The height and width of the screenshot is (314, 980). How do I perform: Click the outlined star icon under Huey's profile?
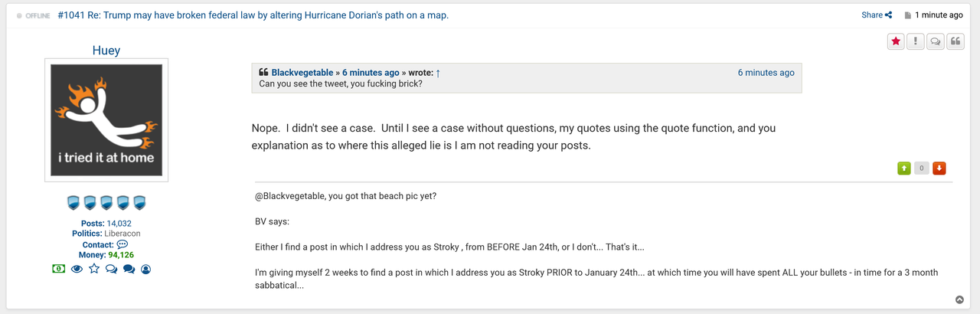[94, 269]
